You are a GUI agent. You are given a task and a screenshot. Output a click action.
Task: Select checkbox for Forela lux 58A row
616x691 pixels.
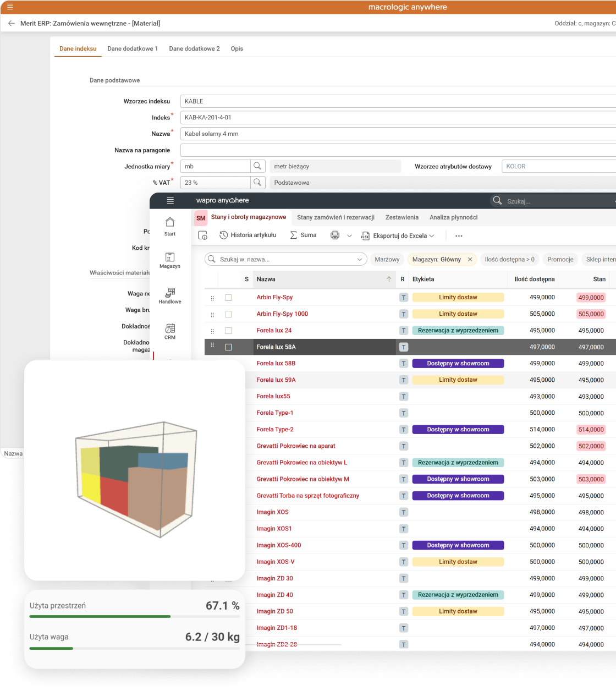(x=228, y=347)
